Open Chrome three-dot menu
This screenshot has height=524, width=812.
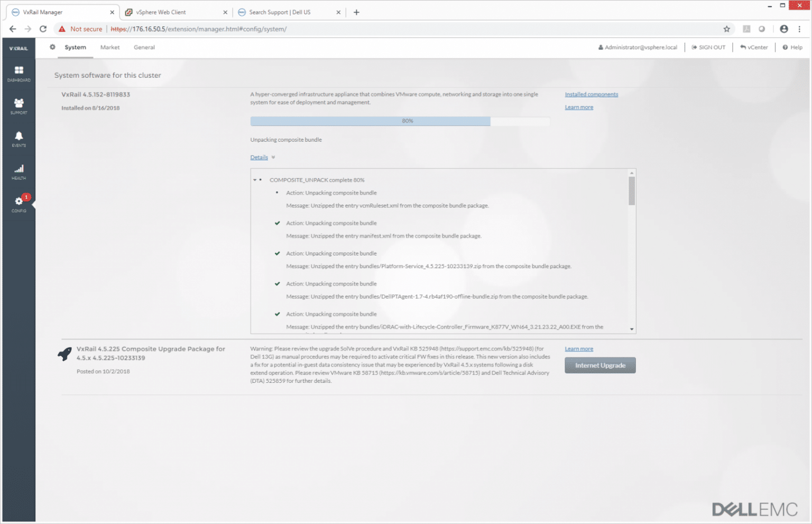(x=799, y=29)
